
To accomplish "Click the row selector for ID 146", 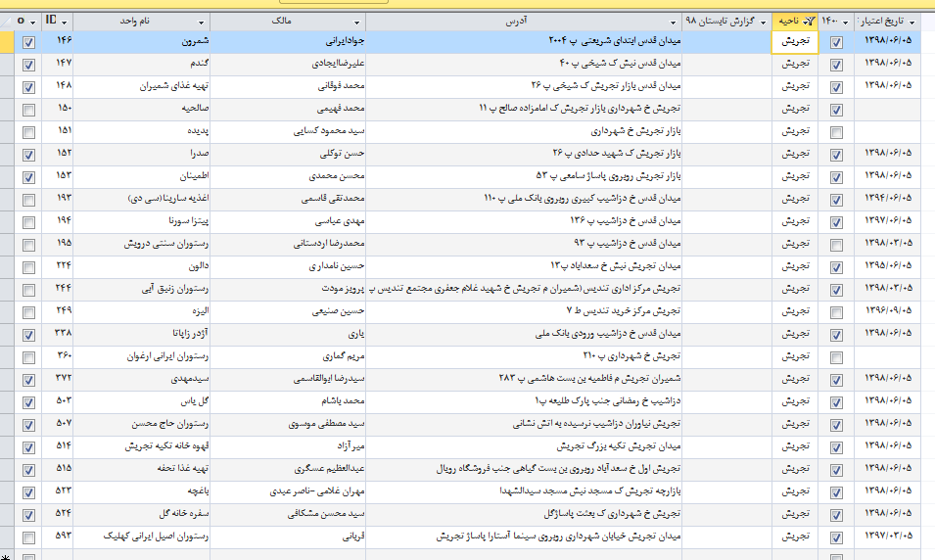I will click(x=7, y=42).
